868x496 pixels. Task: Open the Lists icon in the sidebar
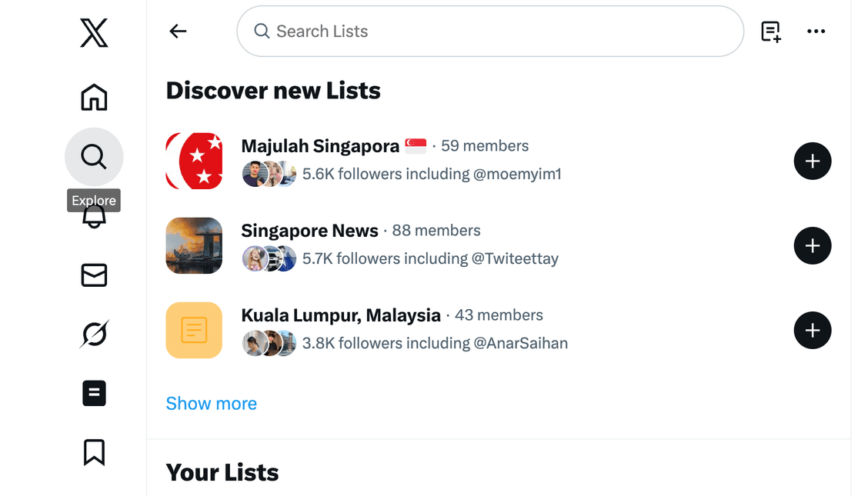pyautogui.click(x=93, y=393)
